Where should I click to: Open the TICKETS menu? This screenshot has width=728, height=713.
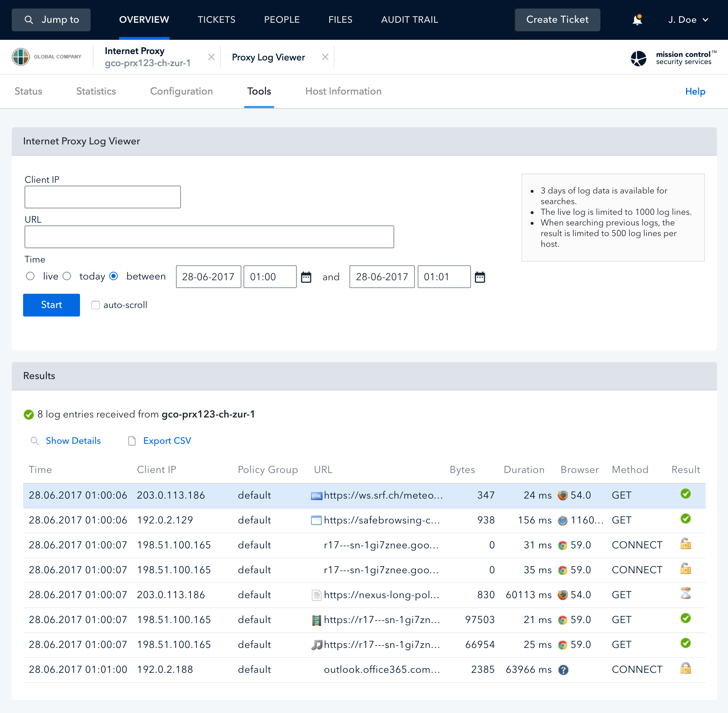click(x=216, y=20)
